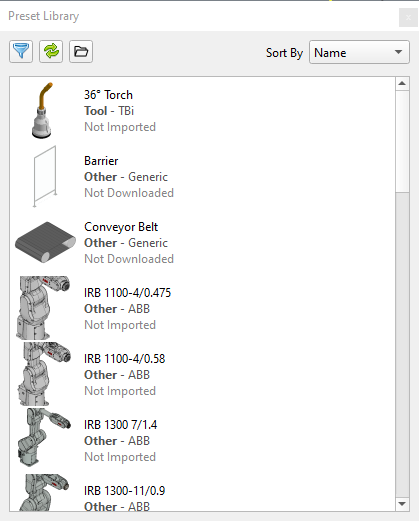Open the preset folder icon
Viewport: 419px width, 521px height.
81,52
